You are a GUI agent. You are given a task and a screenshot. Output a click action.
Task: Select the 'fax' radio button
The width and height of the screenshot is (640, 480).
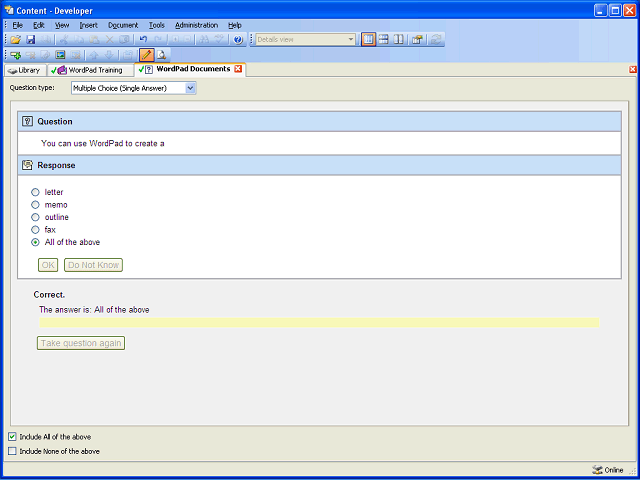pyautogui.click(x=36, y=230)
